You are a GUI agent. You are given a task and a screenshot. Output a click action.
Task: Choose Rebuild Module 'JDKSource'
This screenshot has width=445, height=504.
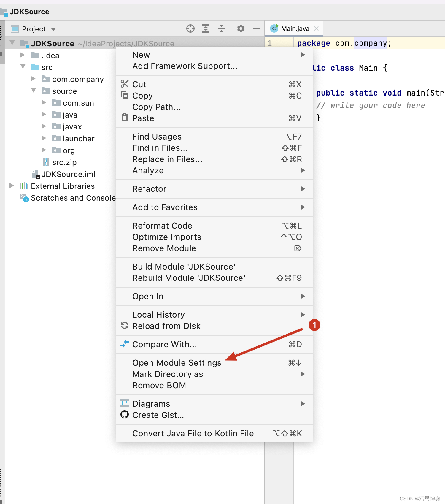click(x=214, y=278)
